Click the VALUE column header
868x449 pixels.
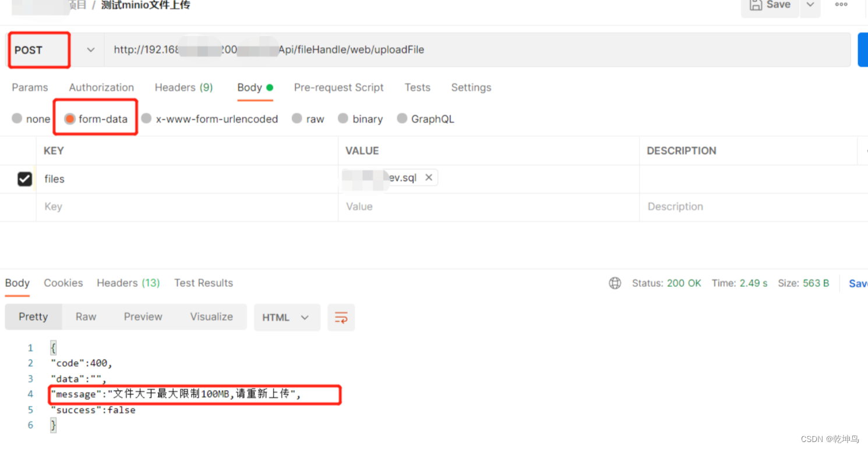pos(362,151)
